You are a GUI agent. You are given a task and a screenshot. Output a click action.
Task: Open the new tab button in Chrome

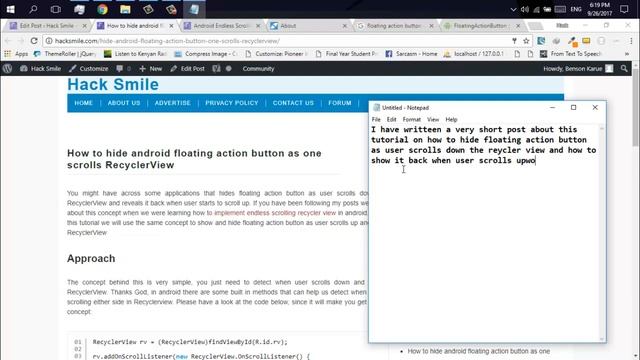tap(536, 26)
